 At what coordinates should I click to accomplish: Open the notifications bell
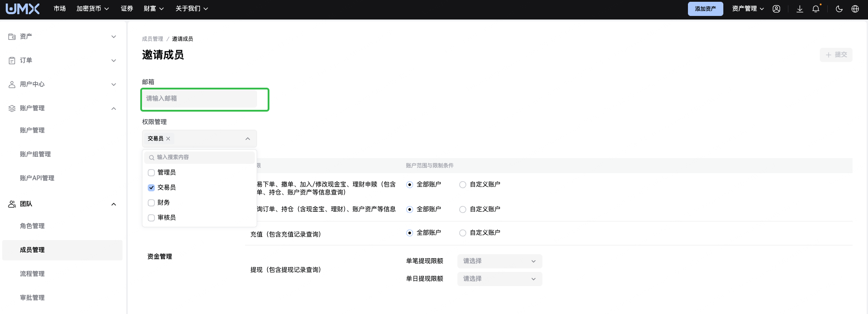pos(816,9)
